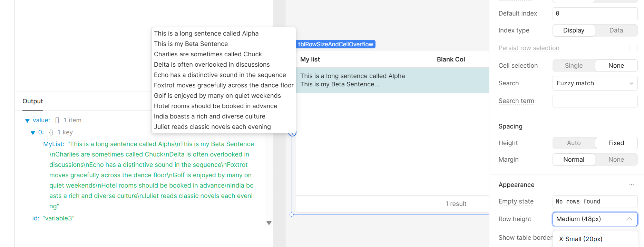Click the table's bottom-left resize handle
644x247 pixels.
292,215
